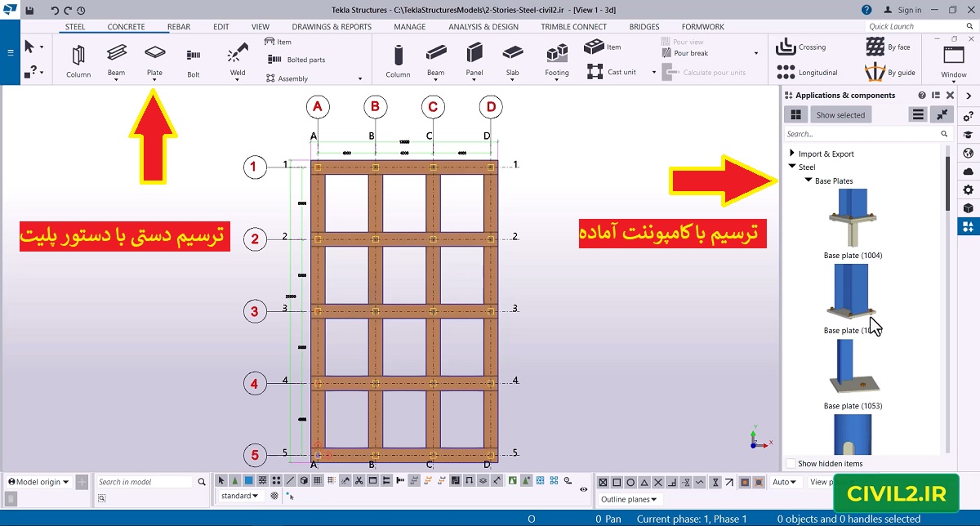Open the side pane settings gear
Image resolution: width=980 pixels, height=526 pixels.
coord(969,190)
